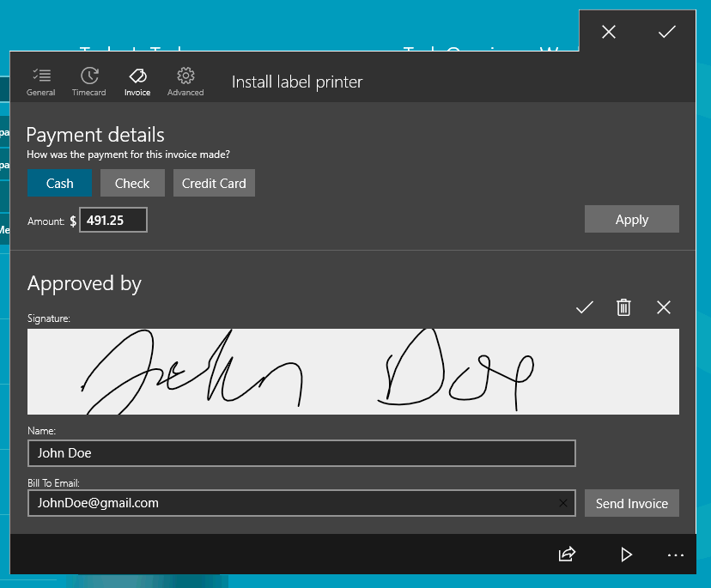This screenshot has height=588, width=711.
Task: Expand the more options ellipsis menu
Action: (x=676, y=555)
